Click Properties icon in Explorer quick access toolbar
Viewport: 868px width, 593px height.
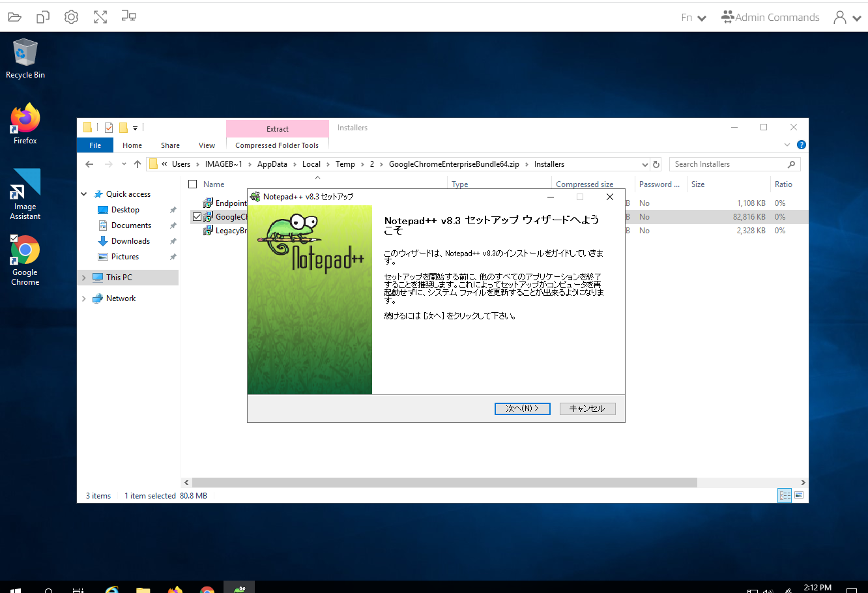[109, 128]
